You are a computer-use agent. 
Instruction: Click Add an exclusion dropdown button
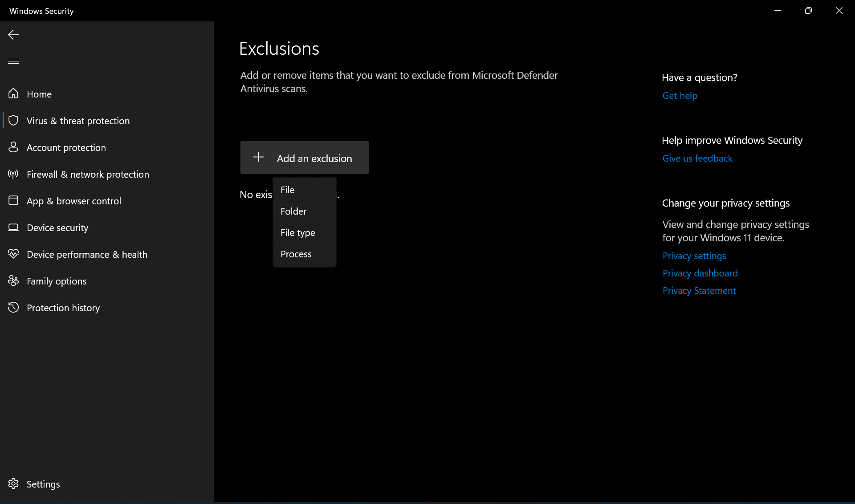[304, 158]
